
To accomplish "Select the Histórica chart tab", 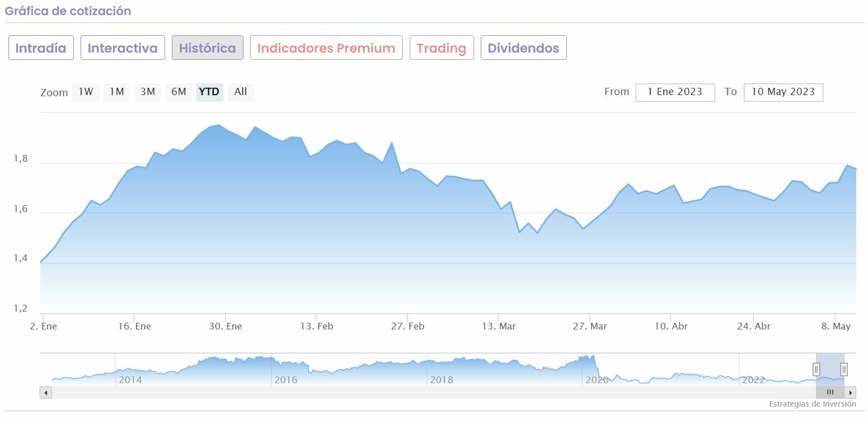I will click(x=207, y=48).
